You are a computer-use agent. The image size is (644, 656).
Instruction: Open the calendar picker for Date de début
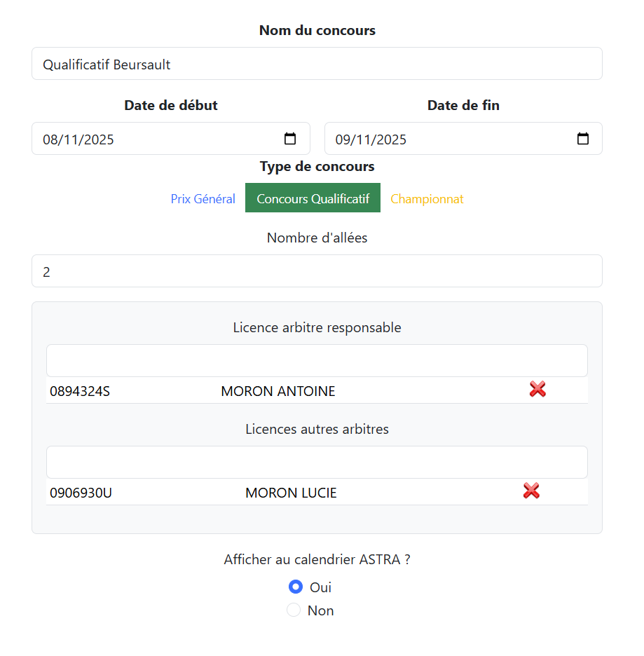tap(289, 138)
